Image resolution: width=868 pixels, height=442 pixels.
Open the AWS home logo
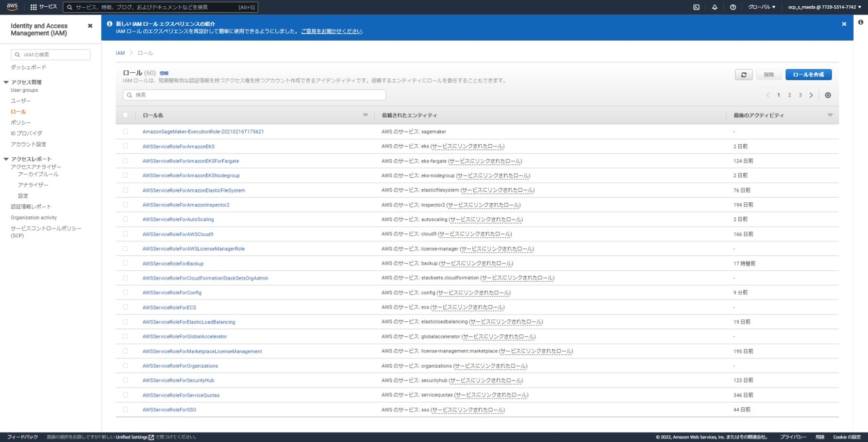12,7
